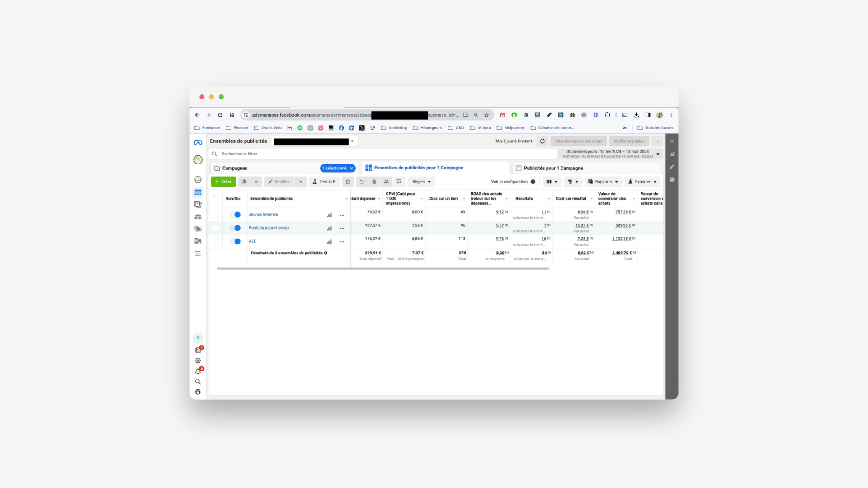Open the account overview gauge icon
The image size is (868, 488).
198,179
